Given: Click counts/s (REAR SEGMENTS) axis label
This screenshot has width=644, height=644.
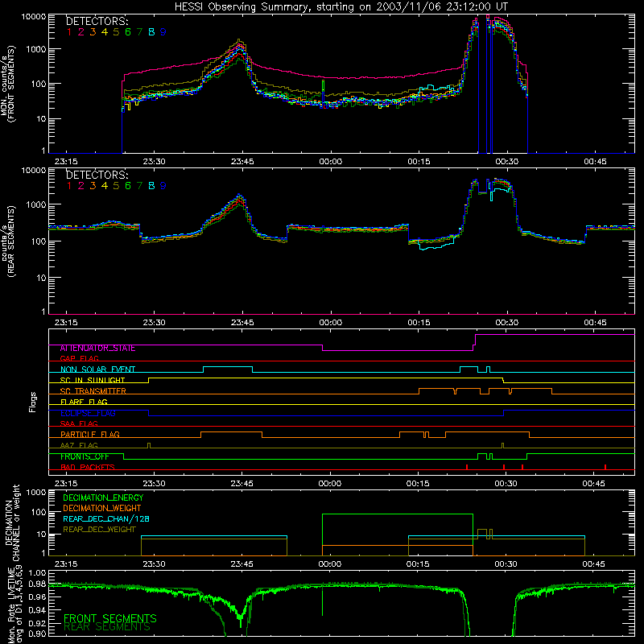Looking at the screenshot, I should (x=9, y=241).
